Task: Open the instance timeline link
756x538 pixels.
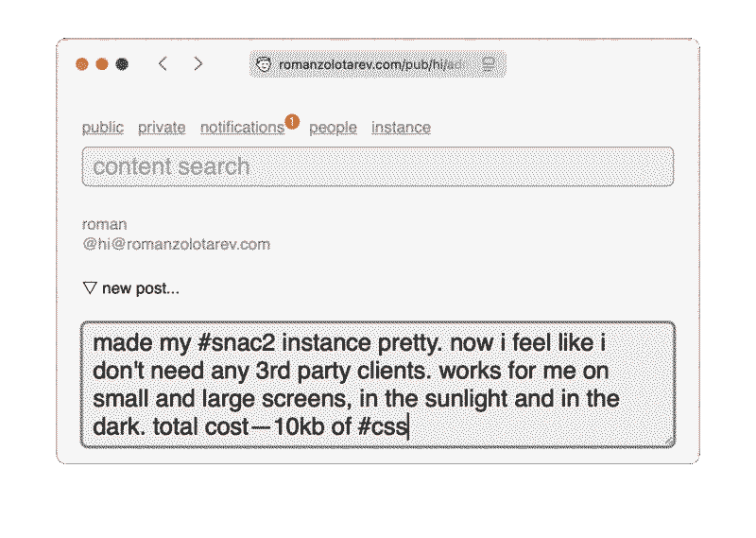Action: tap(401, 128)
